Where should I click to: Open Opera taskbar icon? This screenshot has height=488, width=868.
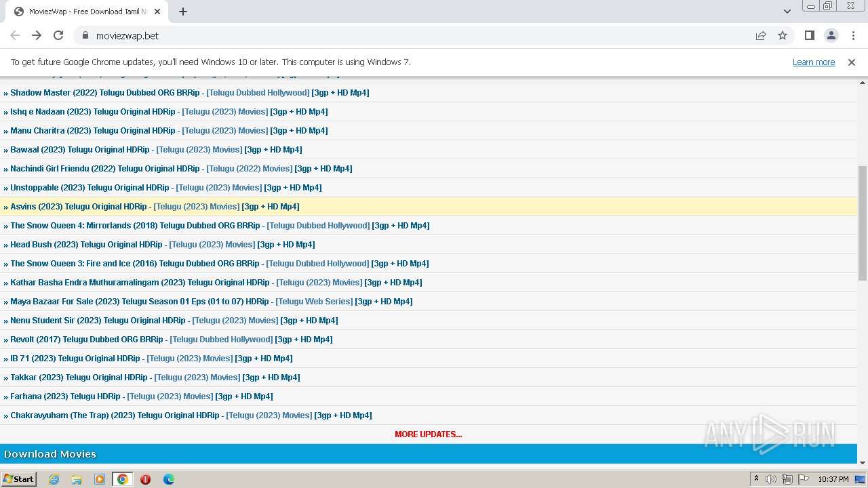point(145,479)
